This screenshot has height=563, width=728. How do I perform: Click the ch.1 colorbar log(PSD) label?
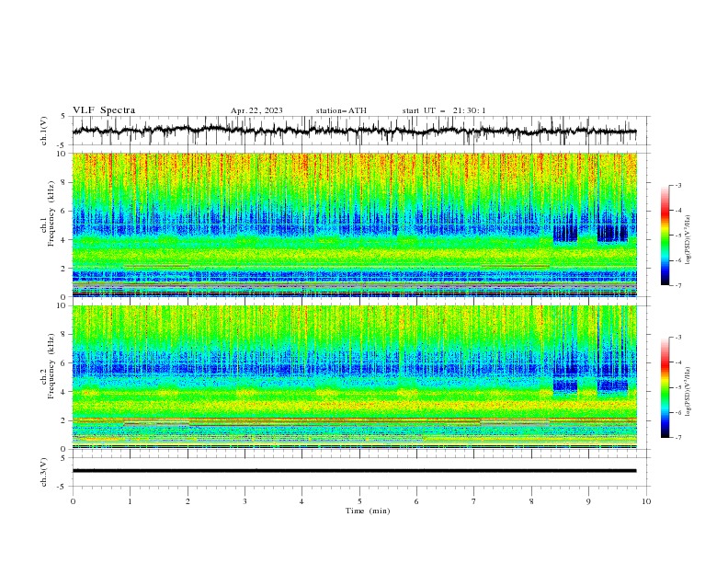[x=688, y=240]
